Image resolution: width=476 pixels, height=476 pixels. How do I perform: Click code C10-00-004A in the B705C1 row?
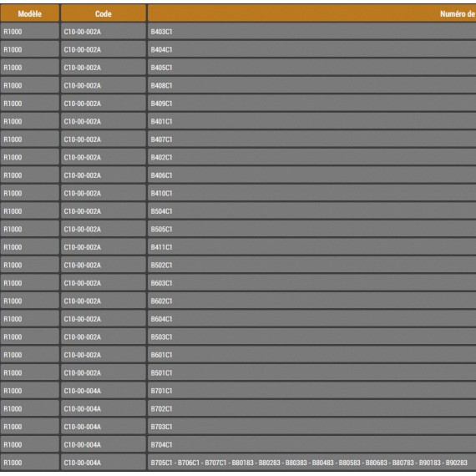coord(83,463)
